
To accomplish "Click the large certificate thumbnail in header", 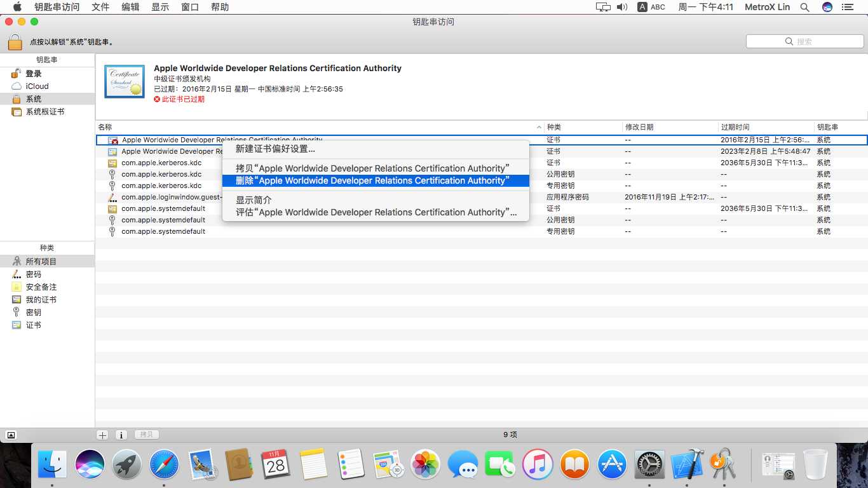I will click(x=125, y=81).
